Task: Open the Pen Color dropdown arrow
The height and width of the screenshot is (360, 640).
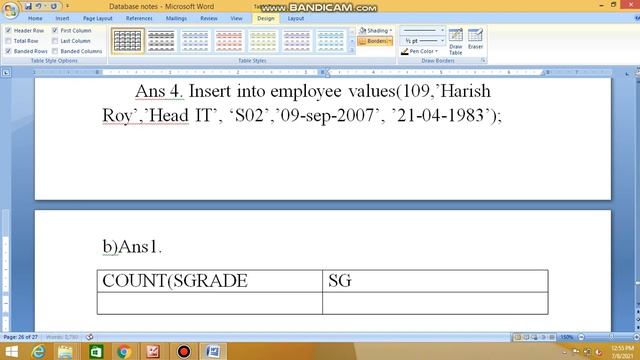Action: coord(436,51)
